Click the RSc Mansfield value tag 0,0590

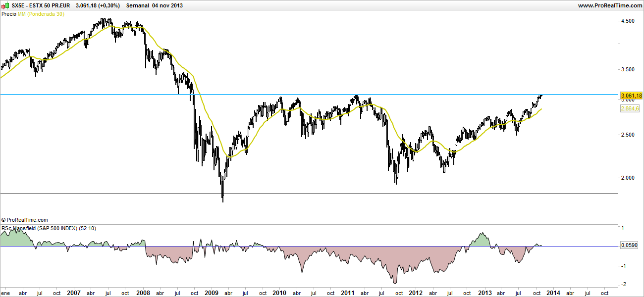coord(629,245)
